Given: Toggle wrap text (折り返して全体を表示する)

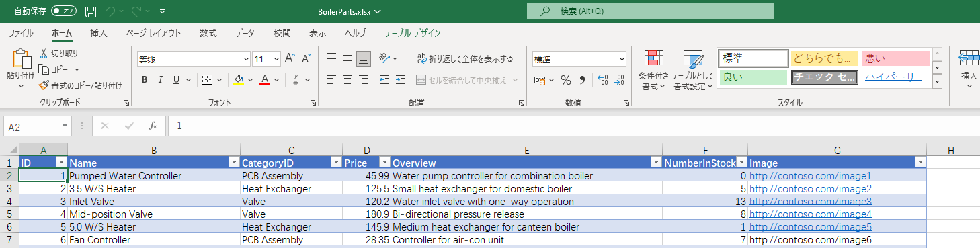Looking at the screenshot, I should click(x=465, y=58).
